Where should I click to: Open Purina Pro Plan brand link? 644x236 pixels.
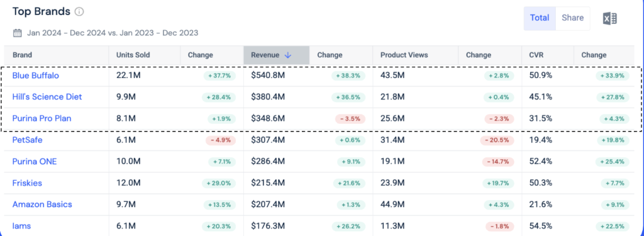[x=42, y=118]
